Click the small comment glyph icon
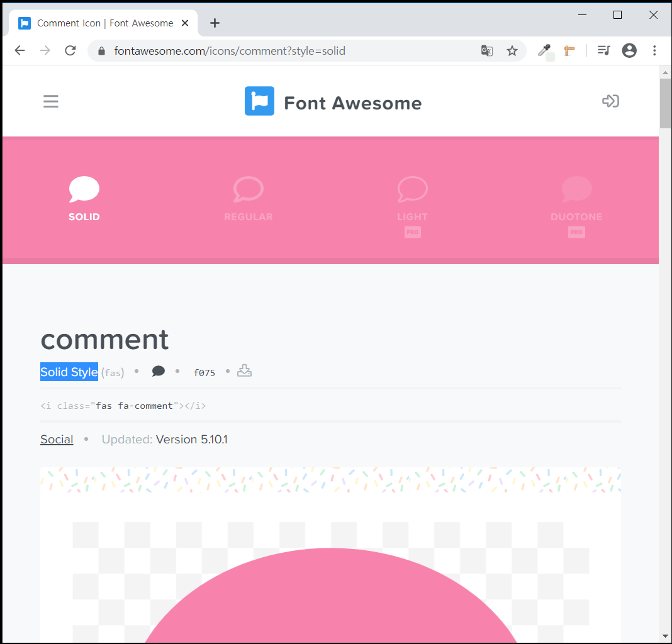The height and width of the screenshot is (644, 672). [158, 371]
